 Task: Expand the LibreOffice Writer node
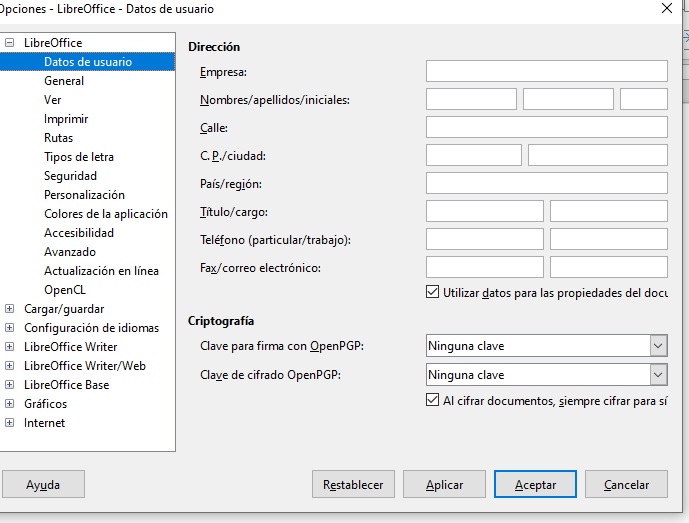click(9, 347)
